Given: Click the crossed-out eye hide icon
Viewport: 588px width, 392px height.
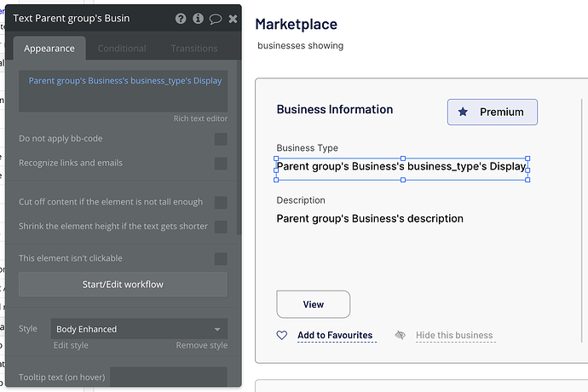Looking at the screenshot, I should click(401, 336).
